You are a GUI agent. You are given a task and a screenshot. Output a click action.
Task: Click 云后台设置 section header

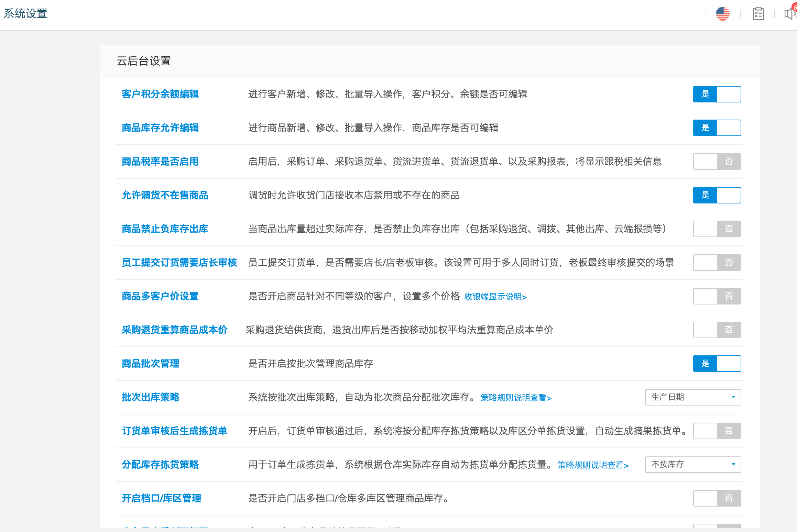pos(144,61)
